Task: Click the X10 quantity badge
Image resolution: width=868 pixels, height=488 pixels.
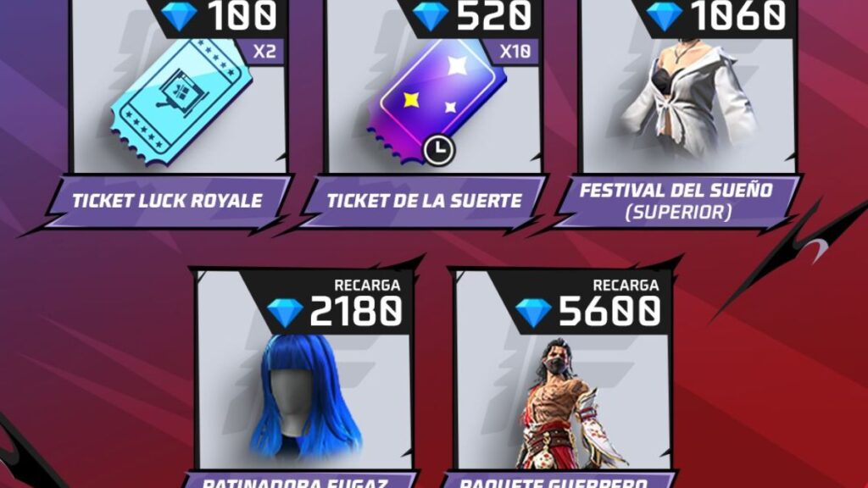Action: pyautogui.click(x=515, y=52)
